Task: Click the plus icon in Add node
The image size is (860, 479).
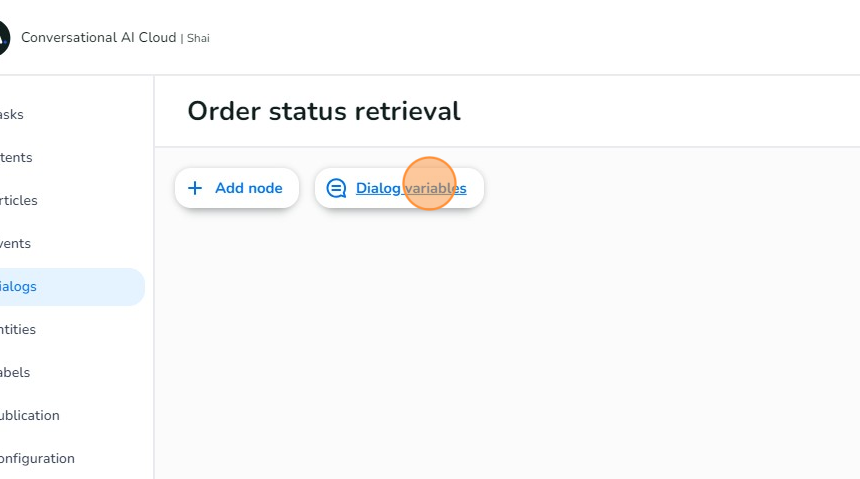Action: (195, 188)
